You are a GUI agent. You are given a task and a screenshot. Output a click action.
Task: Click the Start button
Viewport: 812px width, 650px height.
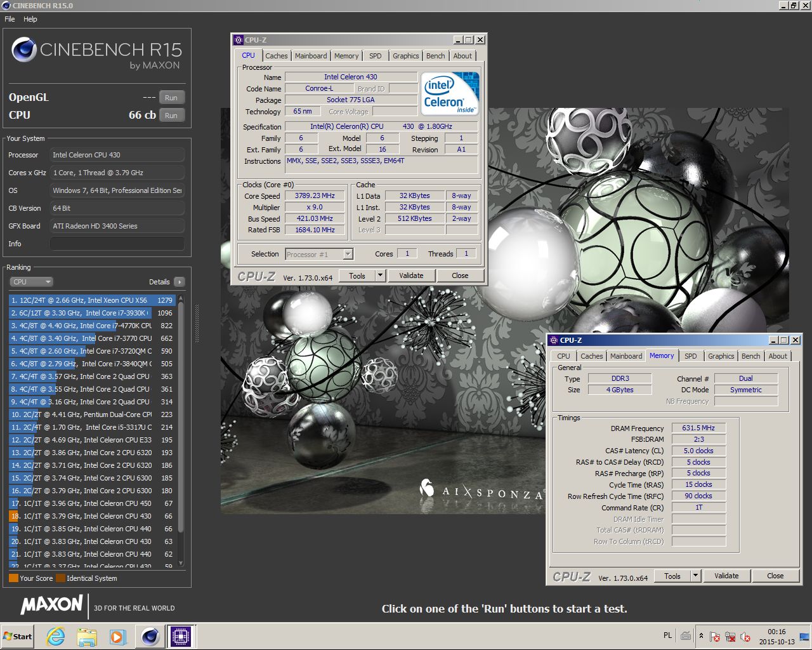click(x=18, y=636)
